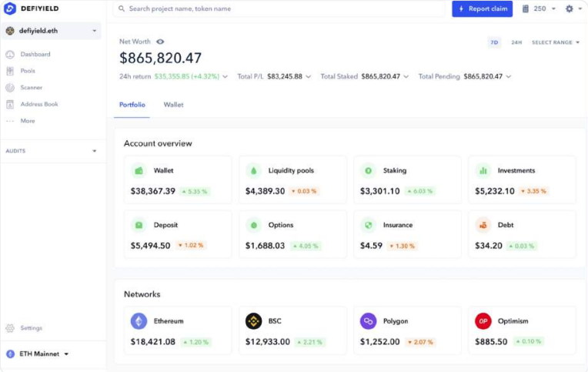Expand the defiyield.eth account dropdown

[94, 31]
